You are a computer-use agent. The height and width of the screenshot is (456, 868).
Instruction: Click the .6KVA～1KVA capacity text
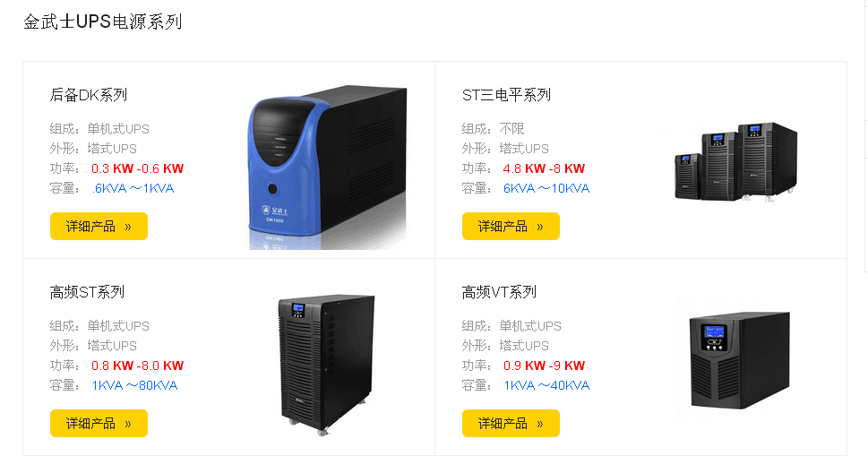coord(133,188)
